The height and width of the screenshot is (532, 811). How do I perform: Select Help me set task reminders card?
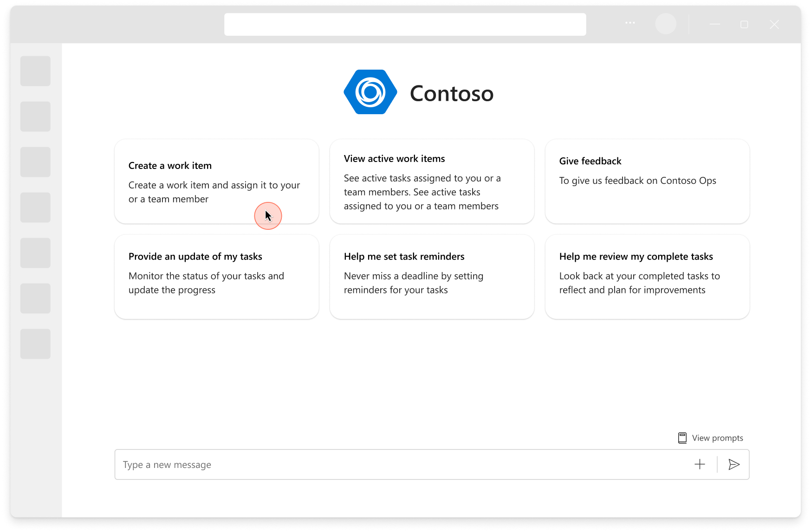(432, 277)
